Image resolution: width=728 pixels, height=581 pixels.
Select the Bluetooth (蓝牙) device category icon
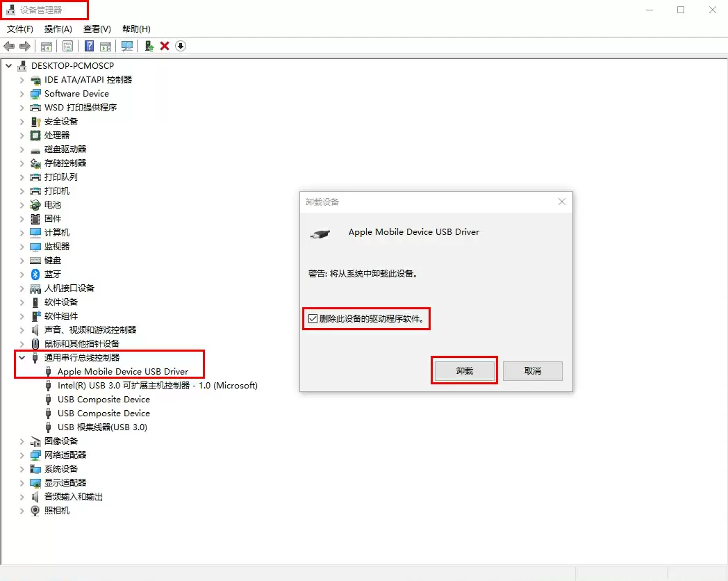click(x=35, y=274)
